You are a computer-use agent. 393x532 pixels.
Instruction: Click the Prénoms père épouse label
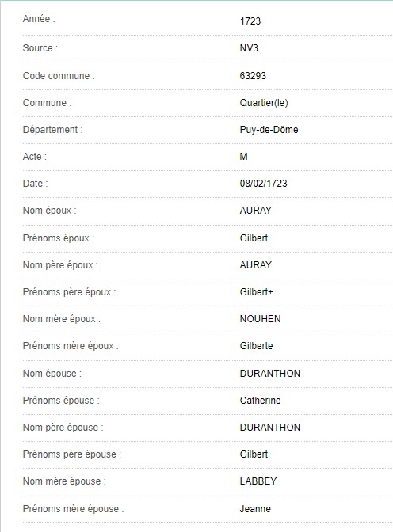pos(72,454)
